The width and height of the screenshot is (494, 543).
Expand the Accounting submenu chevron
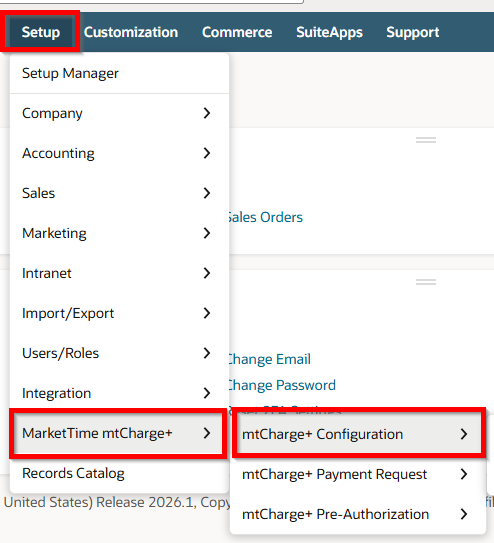pos(207,153)
